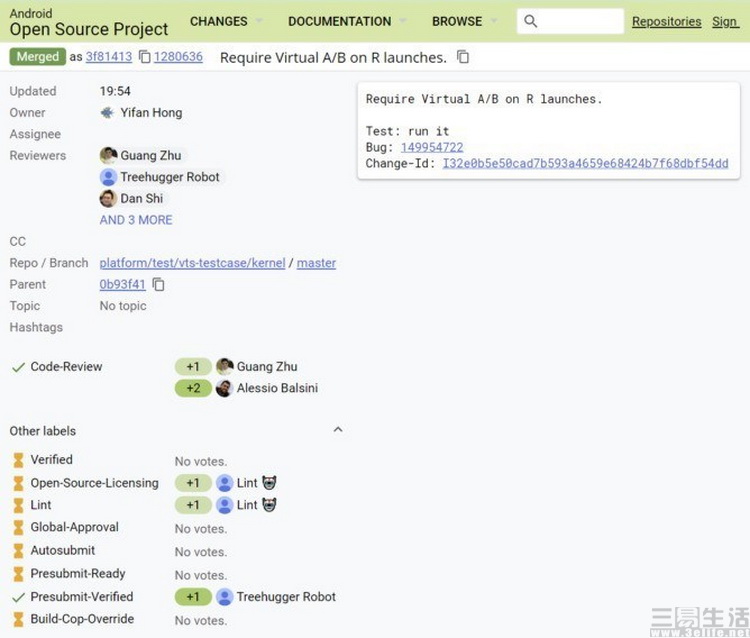The width and height of the screenshot is (750, 638).
Task: Open the DOCUMENTATION dropdown menu
Action: click(x=347, y=22)
